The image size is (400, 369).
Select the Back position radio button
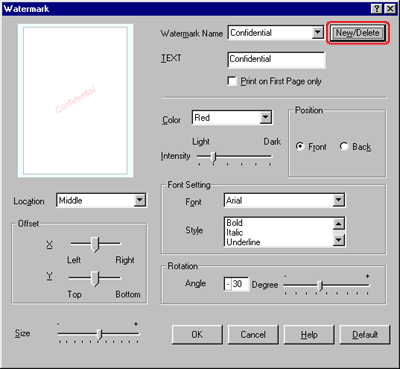pos(344,146)
